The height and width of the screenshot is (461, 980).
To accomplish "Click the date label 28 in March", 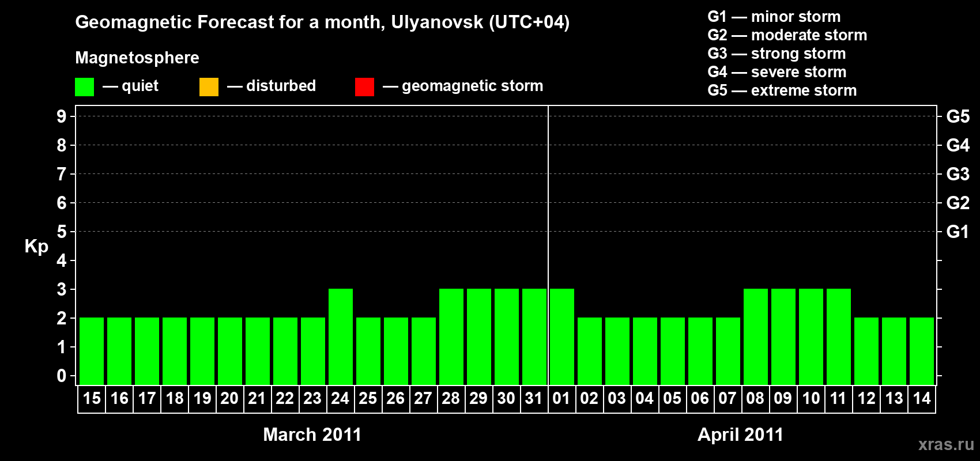I will point(451,398).
